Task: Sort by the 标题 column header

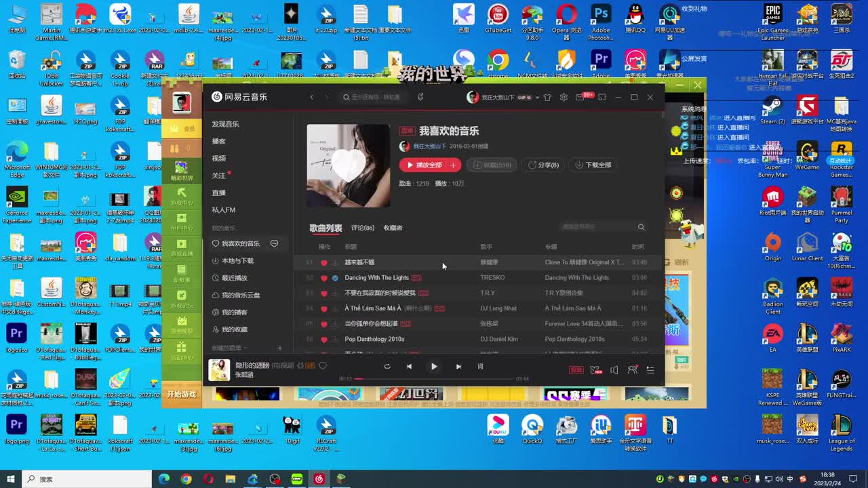Action: click(351, 247)
